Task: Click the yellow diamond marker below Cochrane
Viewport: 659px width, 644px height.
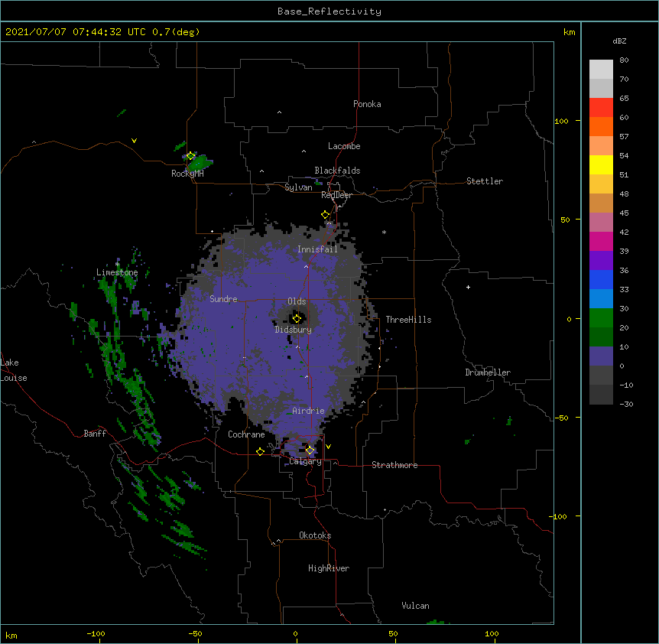Action: tap(260, 451)
